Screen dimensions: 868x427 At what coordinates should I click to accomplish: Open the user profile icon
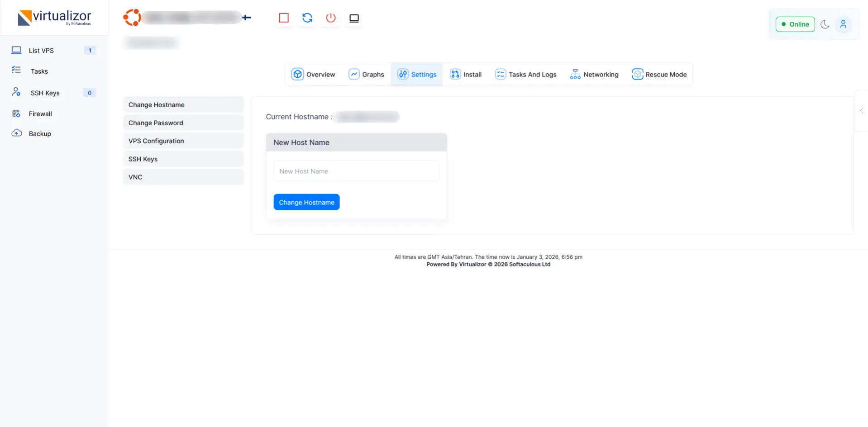pos(843,24)
